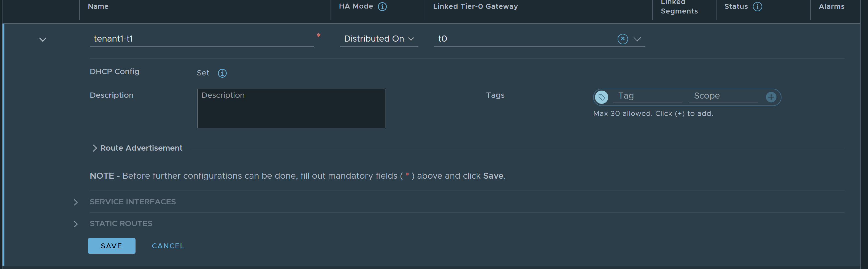Click the Status column info icon
Viewport: 868px width, 269px height.
point(757,7)
